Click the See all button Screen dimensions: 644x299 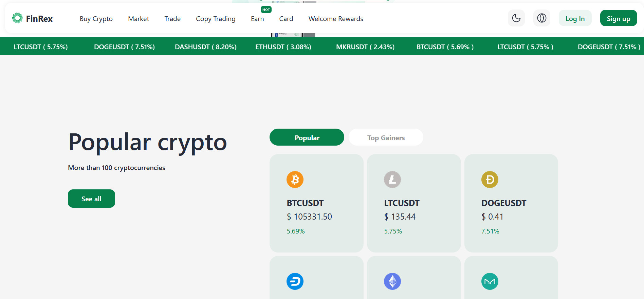point(91,199)
